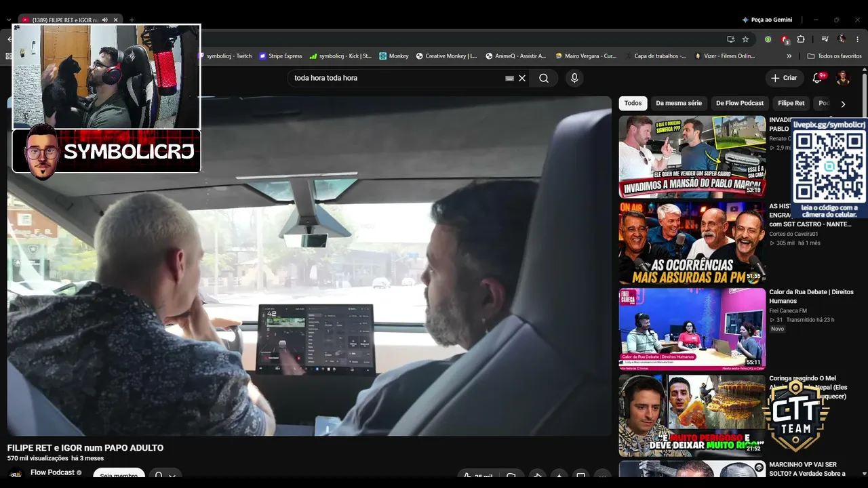Click the video title 'FILIPE RET e IGOR num PAPO ADULTO'
Image resolution: width=868 pixels, height=488 pixels.
[85, 448]
